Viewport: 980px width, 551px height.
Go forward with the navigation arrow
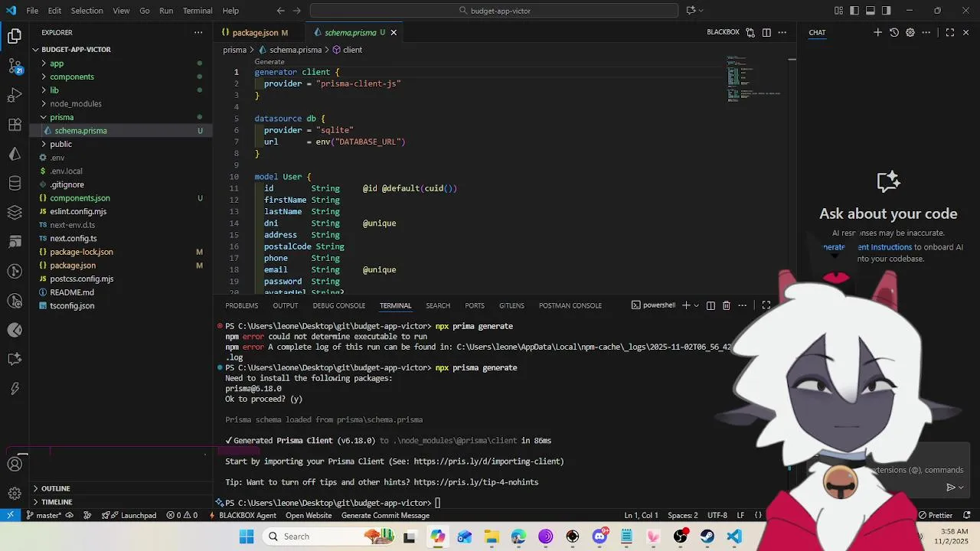pyautogui.click(x=297, y=11)
